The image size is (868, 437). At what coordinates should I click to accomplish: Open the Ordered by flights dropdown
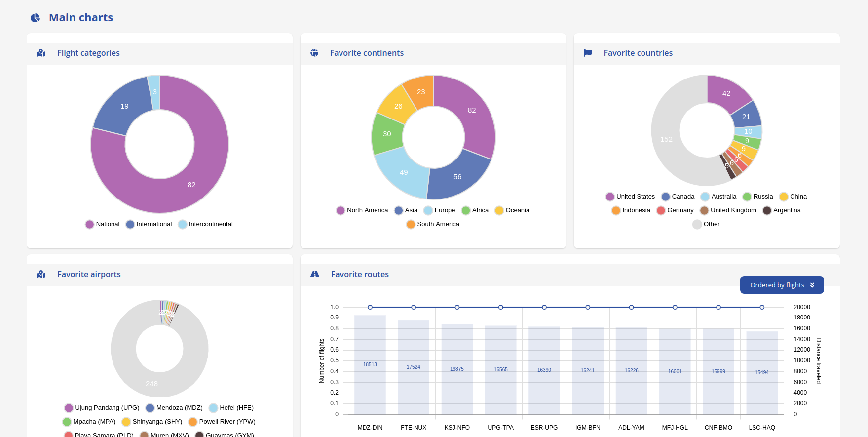[782, 285]
